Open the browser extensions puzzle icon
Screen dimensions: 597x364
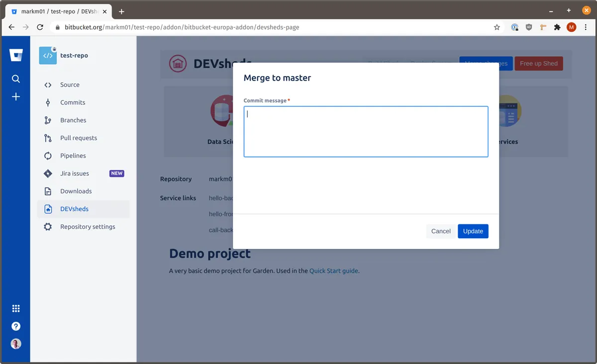pos(557,27)
